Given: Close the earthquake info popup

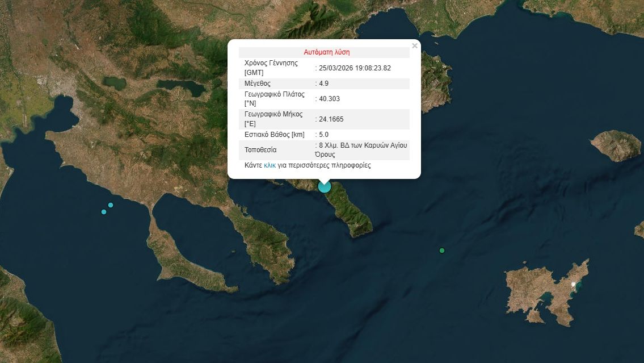Looking at the screenshot, I should point(415,46).
